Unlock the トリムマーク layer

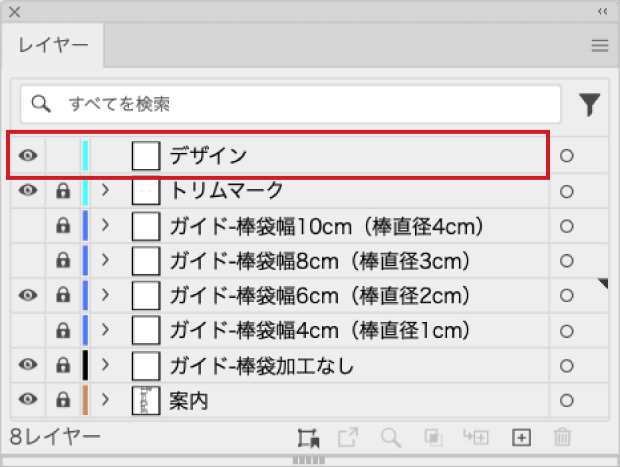(64, 190)
